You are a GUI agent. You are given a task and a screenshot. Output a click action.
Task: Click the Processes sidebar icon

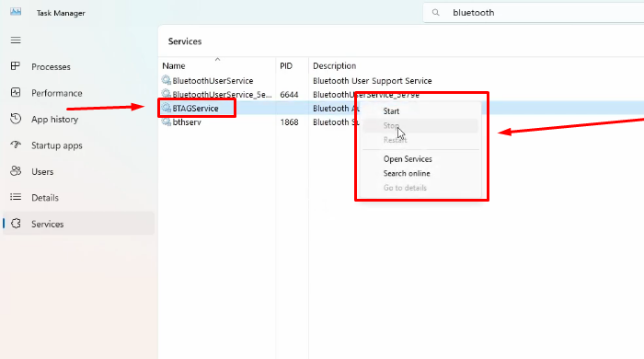click(x=16, y=66)
